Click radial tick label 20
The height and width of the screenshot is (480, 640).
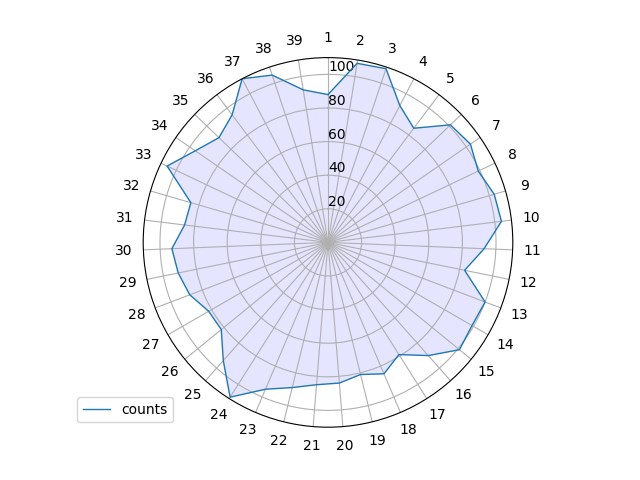tap(337, 201)
